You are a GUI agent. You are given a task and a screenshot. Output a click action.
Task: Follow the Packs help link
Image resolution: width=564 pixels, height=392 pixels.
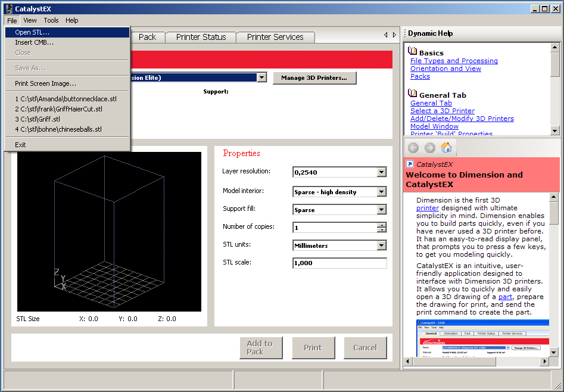(x=419, y=76)
